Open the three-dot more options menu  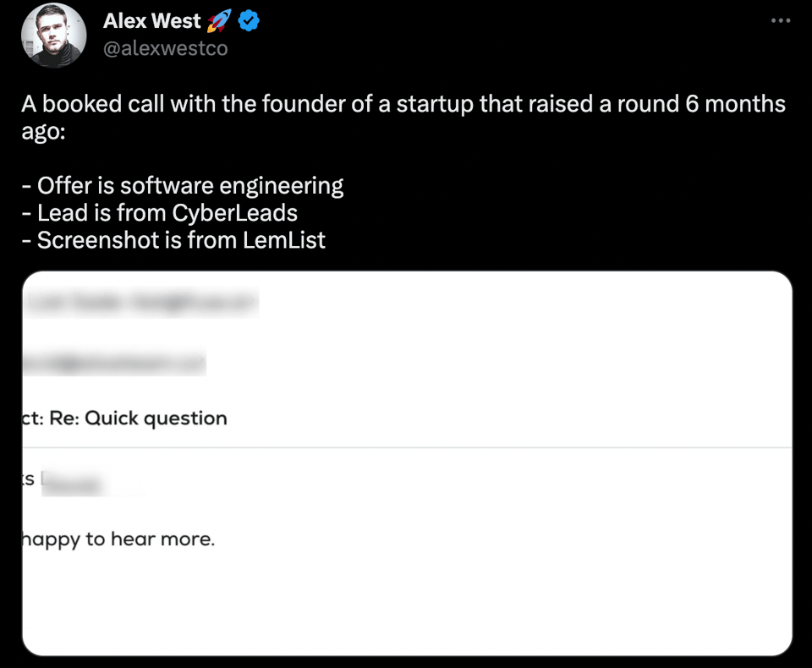click(x=781, y=20)
